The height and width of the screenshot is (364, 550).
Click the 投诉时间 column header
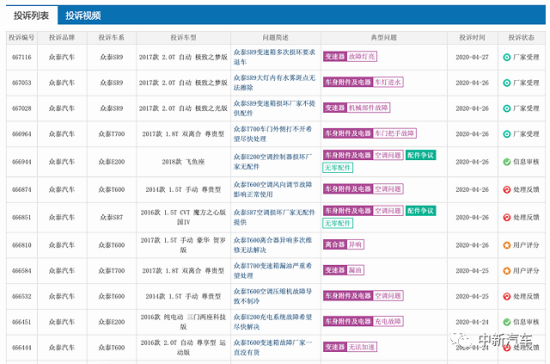(472, 38)
